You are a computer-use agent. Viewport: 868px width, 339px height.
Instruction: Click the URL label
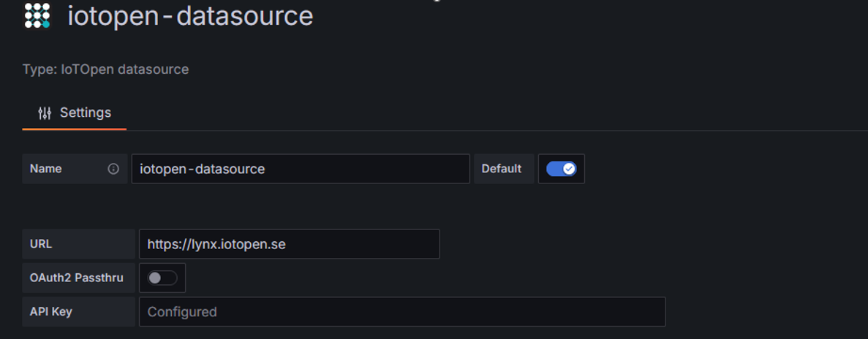41,244
